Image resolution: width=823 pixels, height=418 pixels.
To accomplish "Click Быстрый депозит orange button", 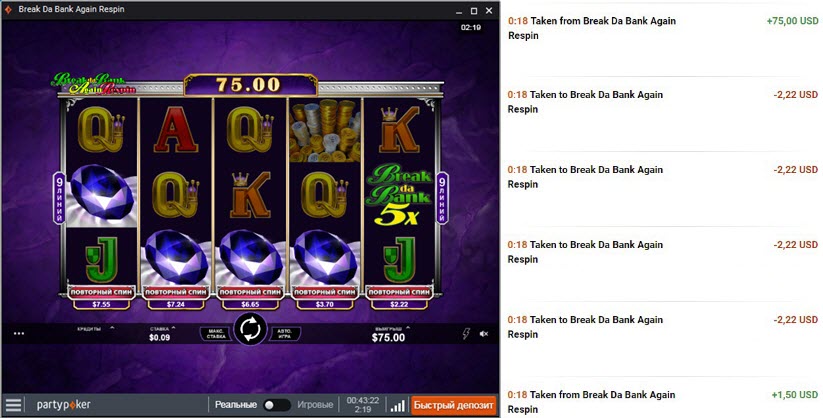I will [453, 405].
